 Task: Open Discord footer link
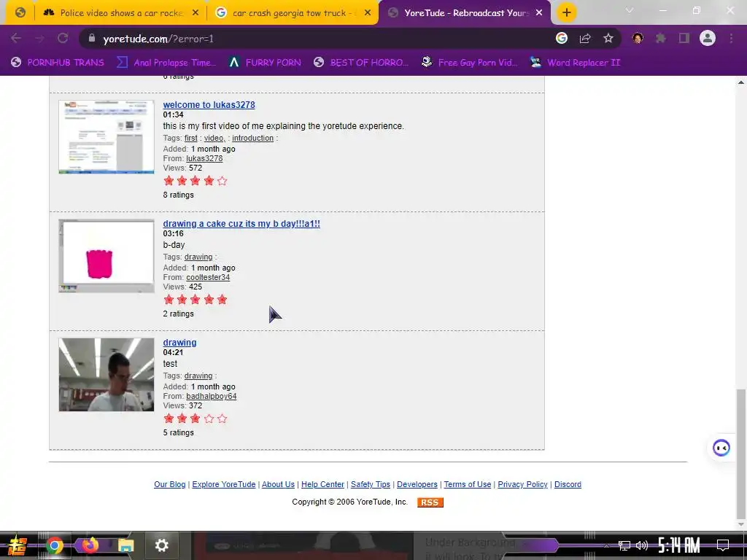point(568,484)
